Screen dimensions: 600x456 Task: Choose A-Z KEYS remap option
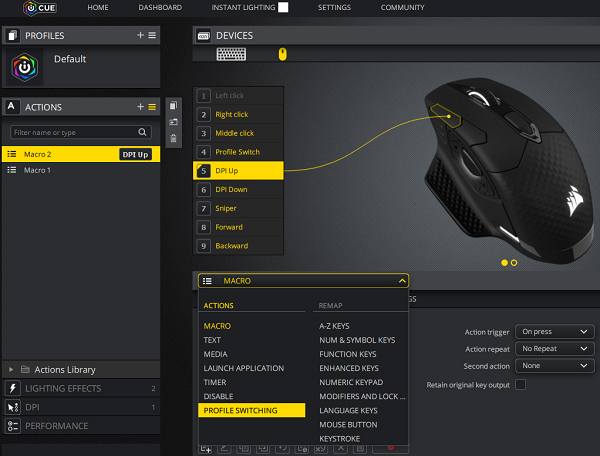[334, 326]
